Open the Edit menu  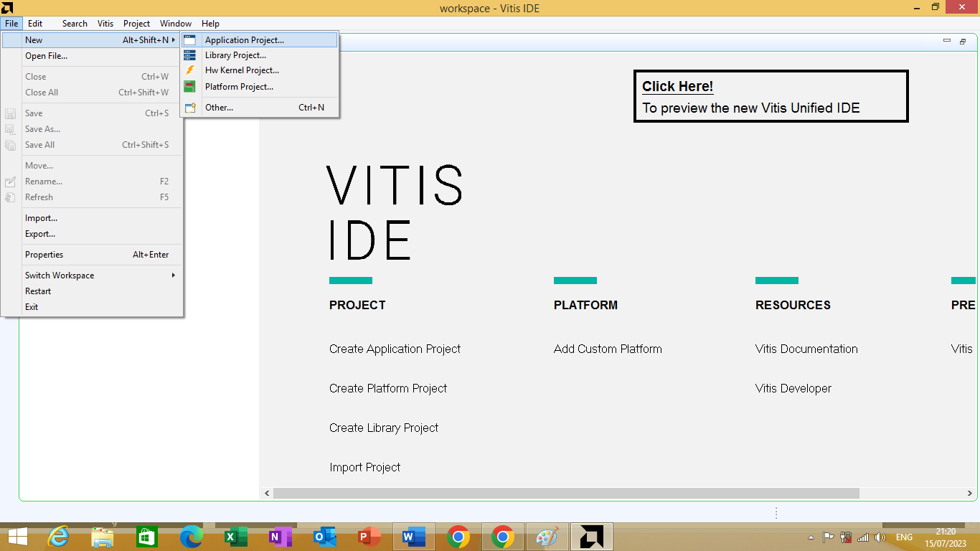35,24
